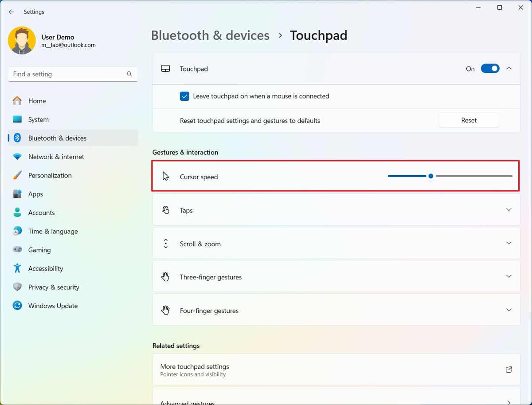The height and width of the screenshot is (405, 532).
Task: Open Windows Update via its icon
Action: tap(17, 306)
